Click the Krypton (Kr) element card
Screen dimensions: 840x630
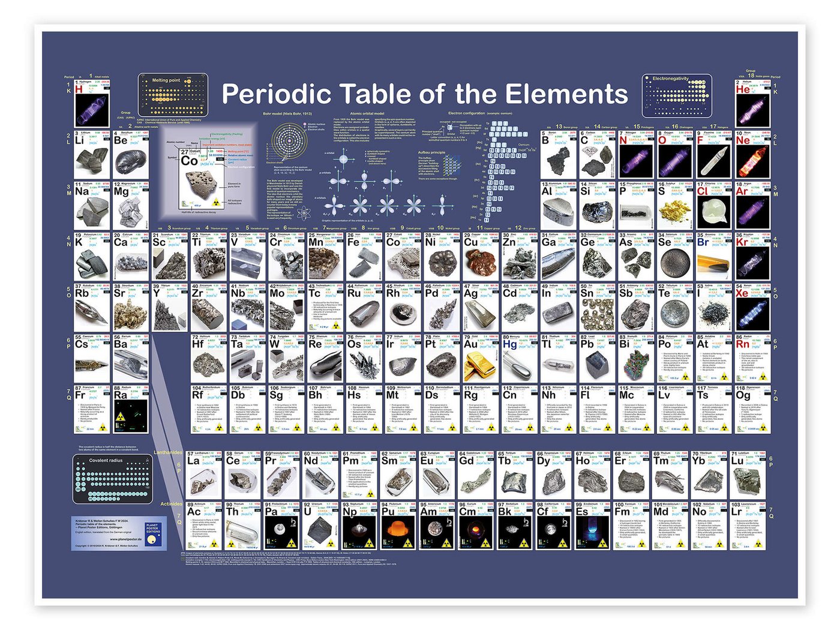point(754,256)
